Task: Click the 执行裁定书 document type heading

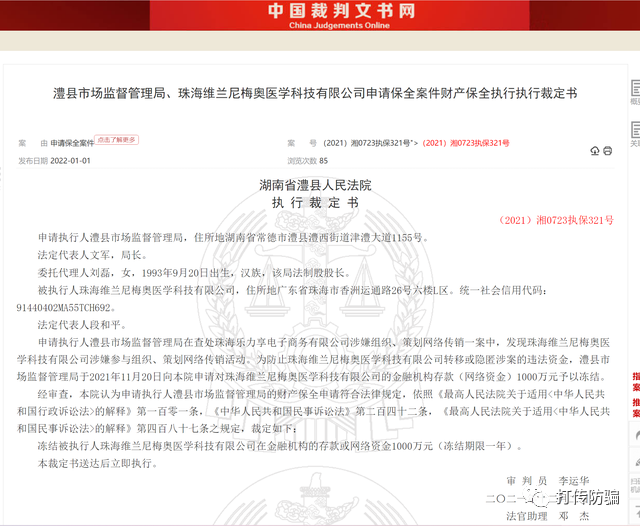Action: pyautogui.click(x=315, y=202)
